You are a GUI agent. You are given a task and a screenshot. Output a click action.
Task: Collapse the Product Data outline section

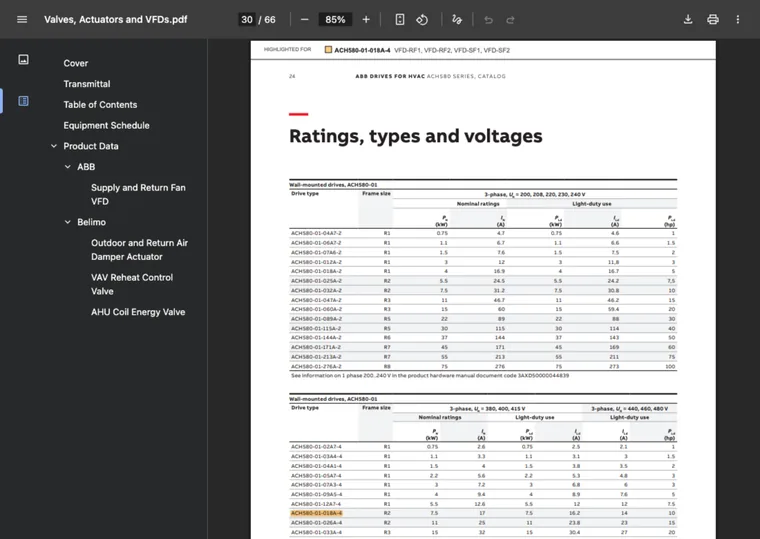54,146
